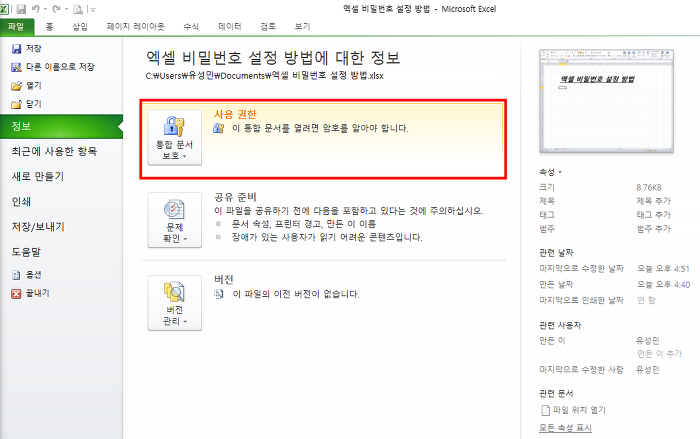Click 닫기 (Close) in the sidebar
Viewport: 700px width, 439px height.
point(27,104)
